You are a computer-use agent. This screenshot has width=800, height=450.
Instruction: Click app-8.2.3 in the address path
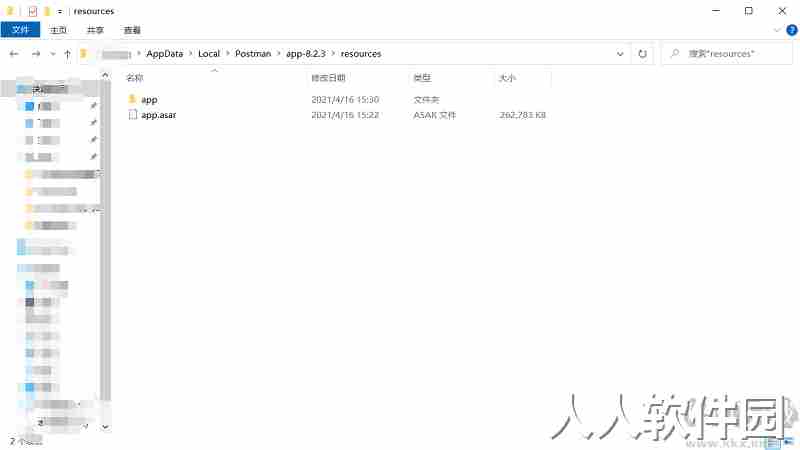[x=306, y=54]
